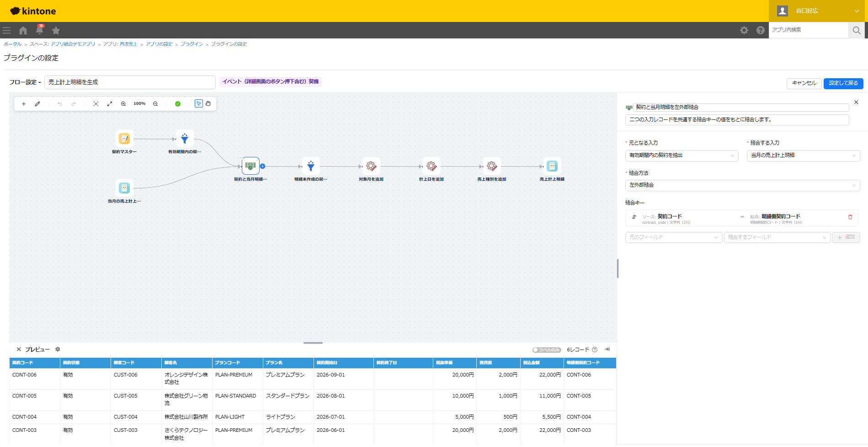The width and height of the screenshot is (868, 447).
Task: Select the 売上種別を追加 node
Action: tap(492, 166)
